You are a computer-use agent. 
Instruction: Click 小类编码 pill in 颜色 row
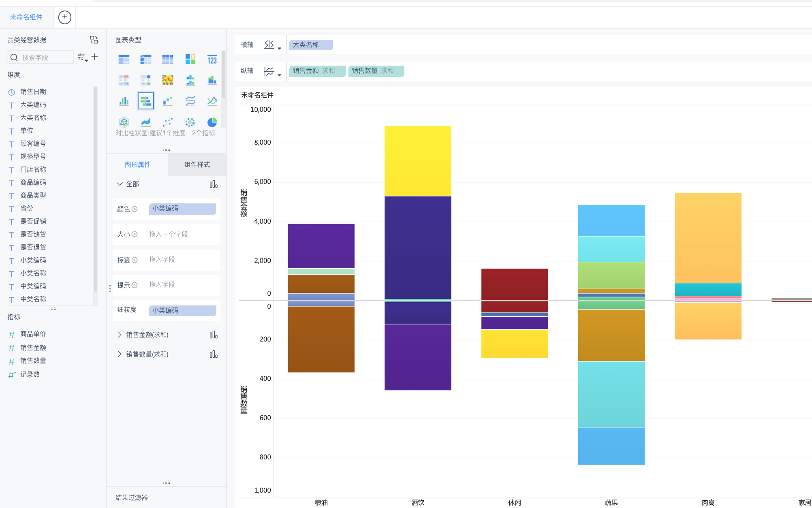tap(183, 209)
